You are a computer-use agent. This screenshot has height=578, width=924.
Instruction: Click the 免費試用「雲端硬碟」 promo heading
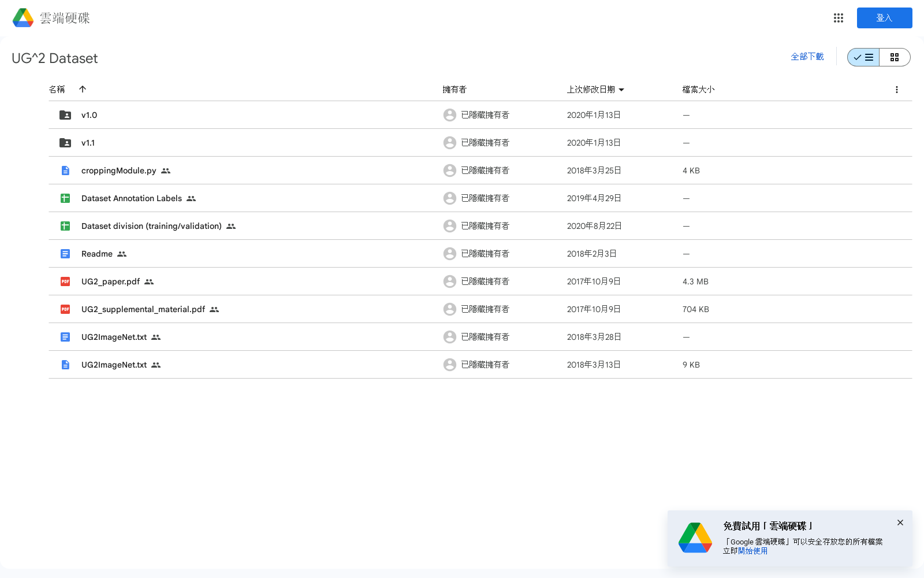[767, 526]
